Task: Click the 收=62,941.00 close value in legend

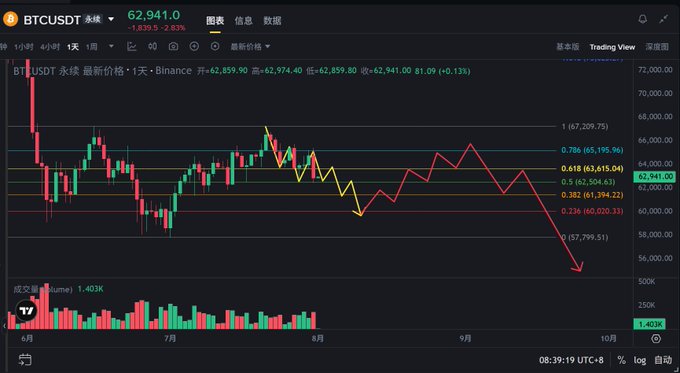Action: 386,71
